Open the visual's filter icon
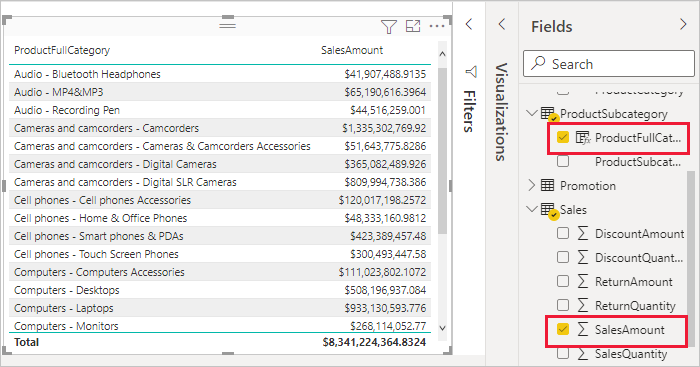The width and height of the screenshot is (700, 367). [x=389, y=27]
